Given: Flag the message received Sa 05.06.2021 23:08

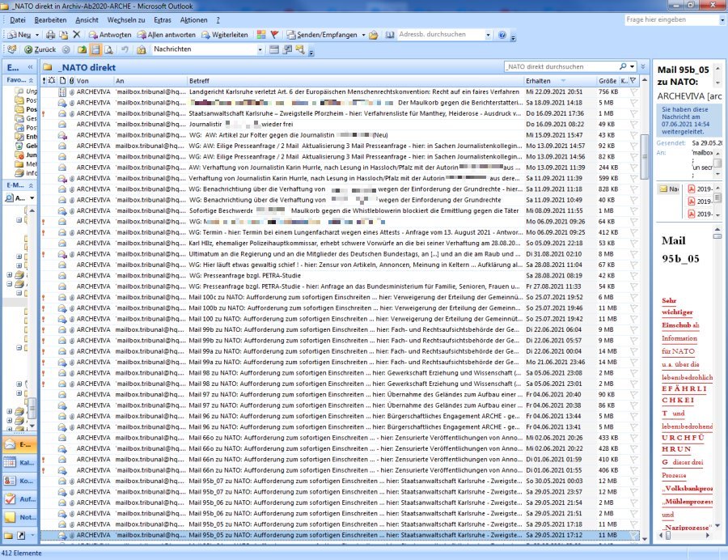Looking at the screenshot, I should [633, 373].
